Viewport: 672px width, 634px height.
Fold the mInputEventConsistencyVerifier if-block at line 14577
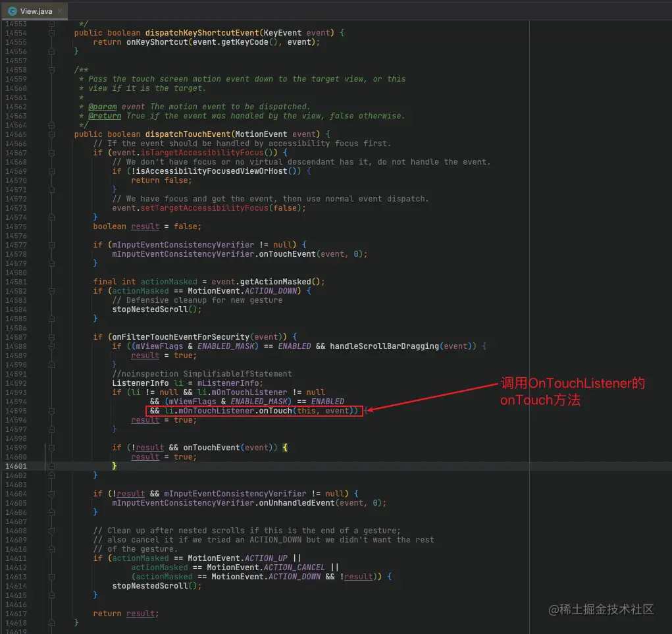pyautogui.click(x=51, y=245)
